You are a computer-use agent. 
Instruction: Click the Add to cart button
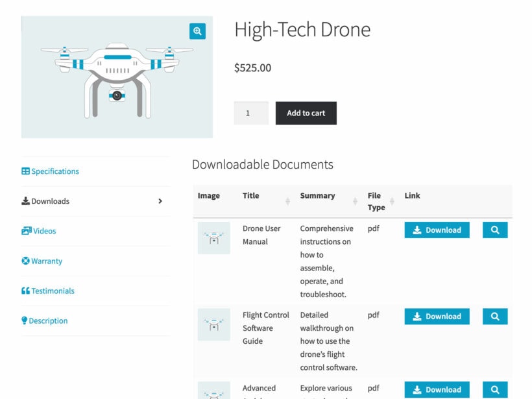pos(306,113)
